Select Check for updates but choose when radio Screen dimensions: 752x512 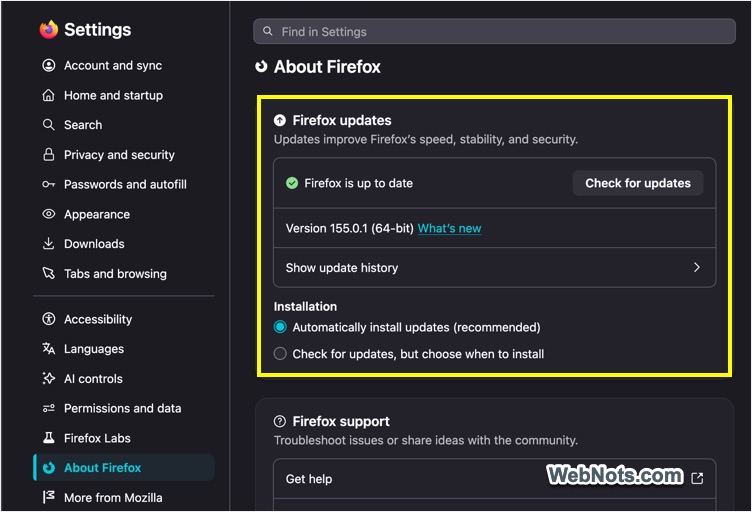click(280, 354)
